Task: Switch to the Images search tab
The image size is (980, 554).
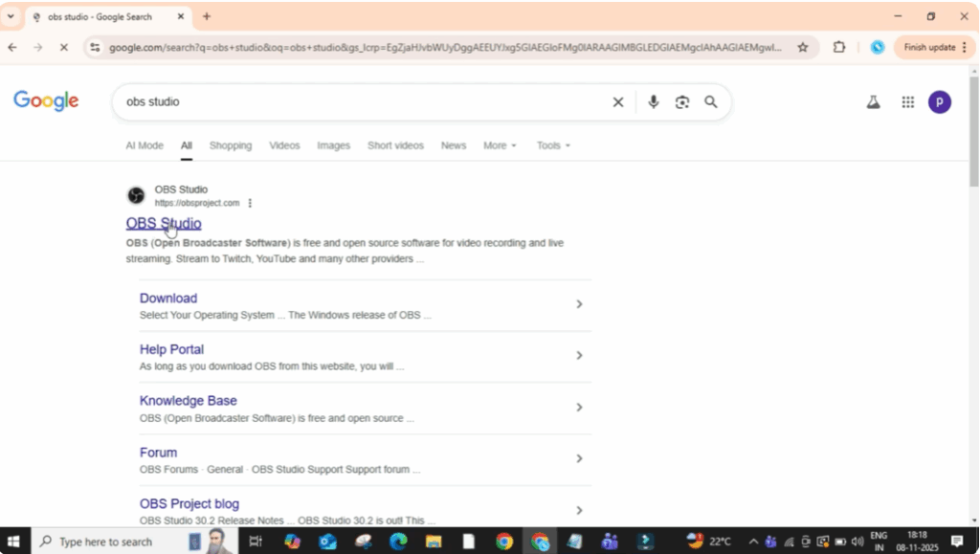Action: 333,144
